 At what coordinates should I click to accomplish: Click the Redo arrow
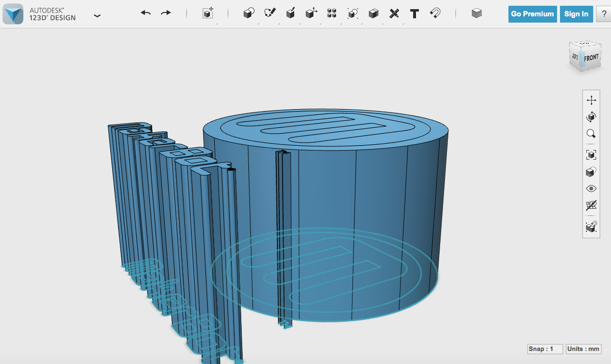pyautogui.click(x=166, y=13)
